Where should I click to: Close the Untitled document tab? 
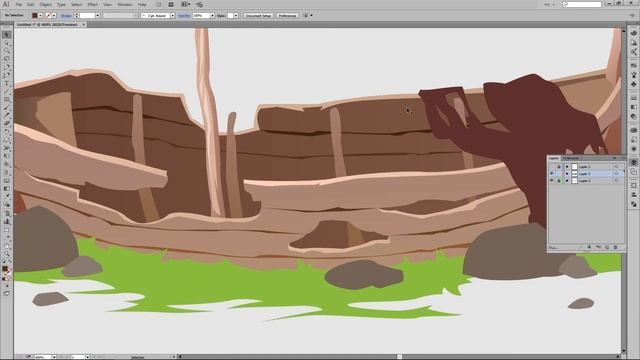tap(83, 24)
